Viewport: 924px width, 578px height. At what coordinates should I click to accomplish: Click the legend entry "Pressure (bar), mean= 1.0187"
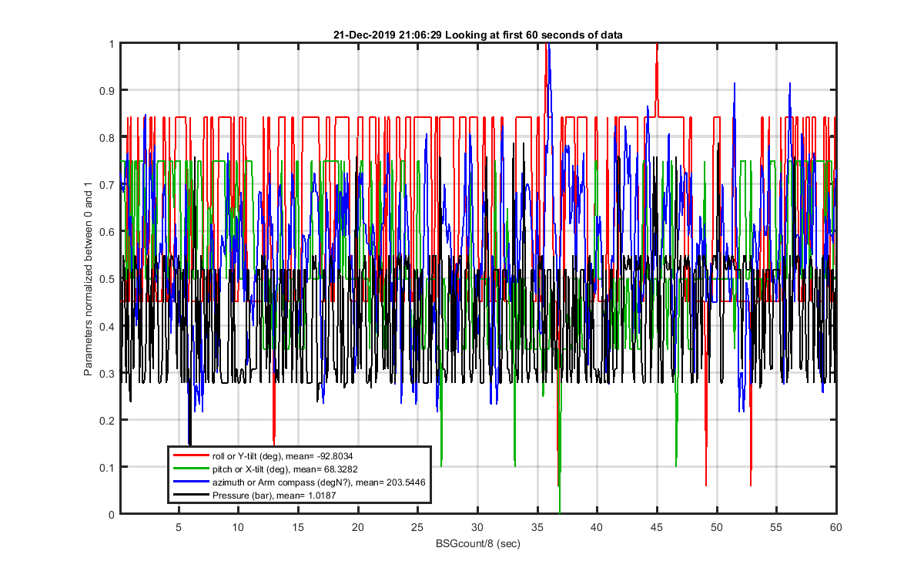tap(274, 495)
